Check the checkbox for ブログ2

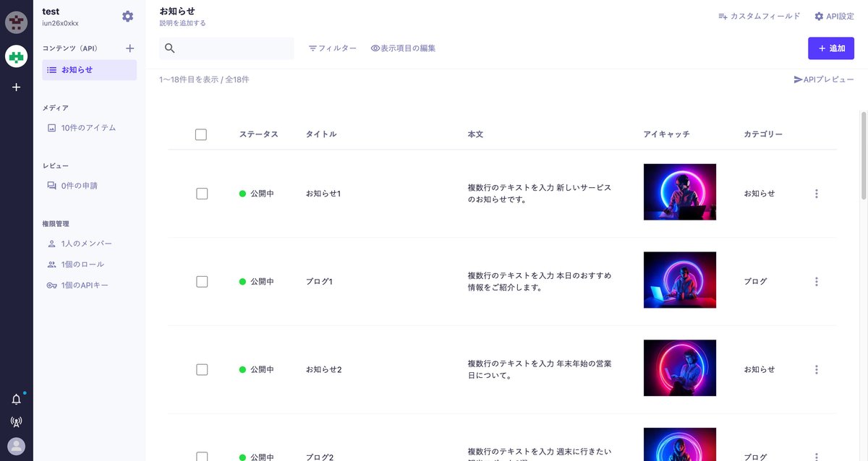click(202, 457)
